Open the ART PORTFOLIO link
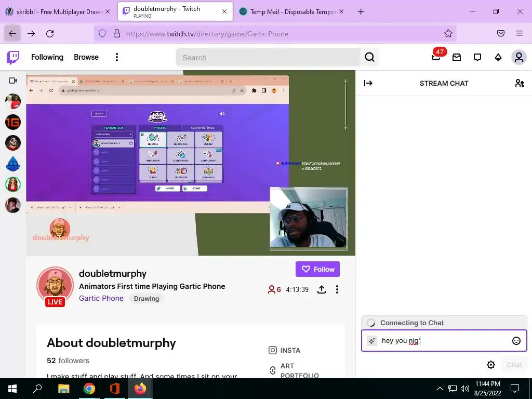532x399 pixels. [294, 370]
